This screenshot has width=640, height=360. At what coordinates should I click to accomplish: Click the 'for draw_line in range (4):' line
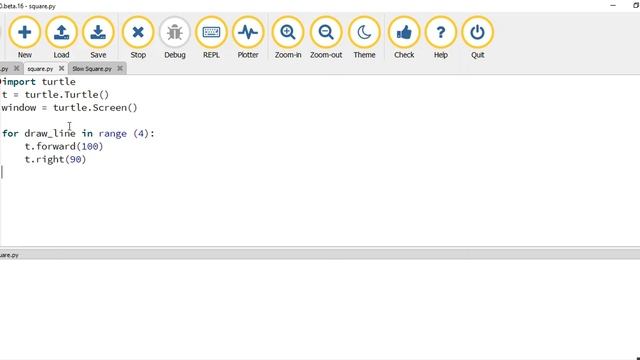(x=78, y=133)
